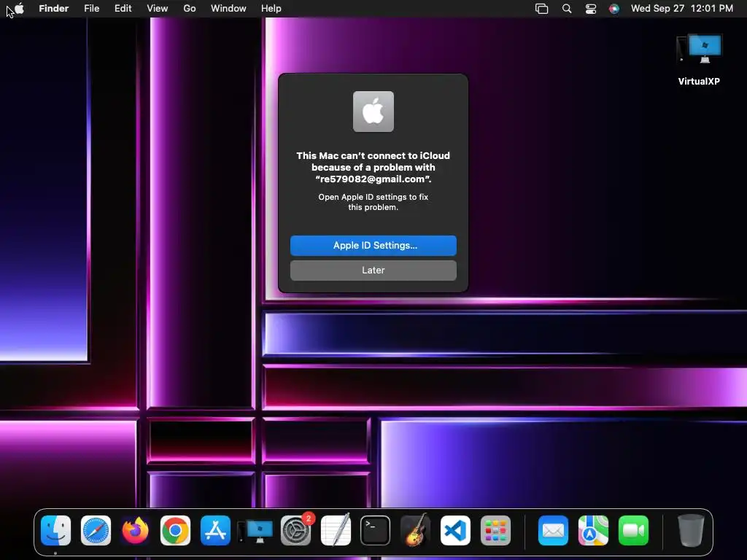
Task: Click the Stage Manager windows icon in menu bar
Action: tap(542, 9)
